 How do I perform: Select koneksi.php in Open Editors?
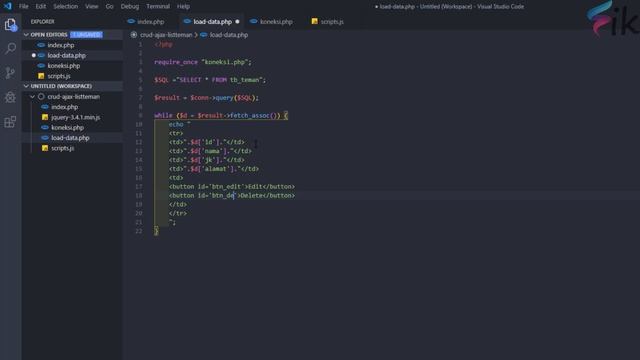point(63,66)
